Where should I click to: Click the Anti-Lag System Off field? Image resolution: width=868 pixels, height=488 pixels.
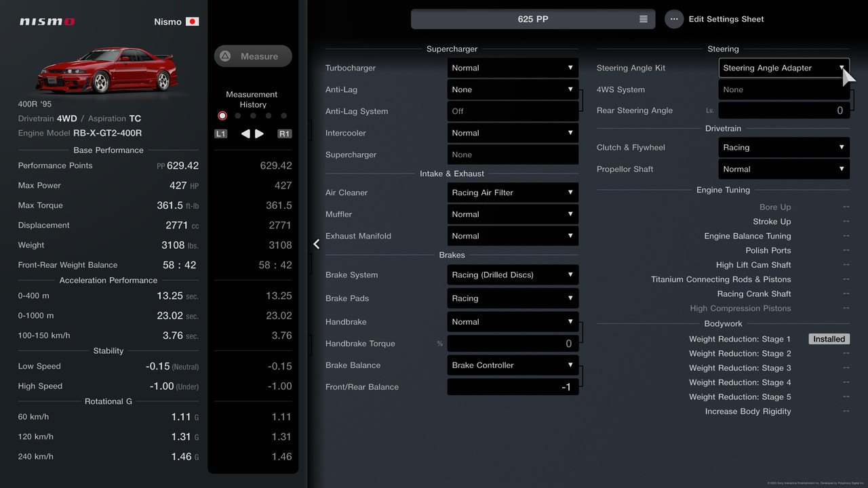pos(513,111)
